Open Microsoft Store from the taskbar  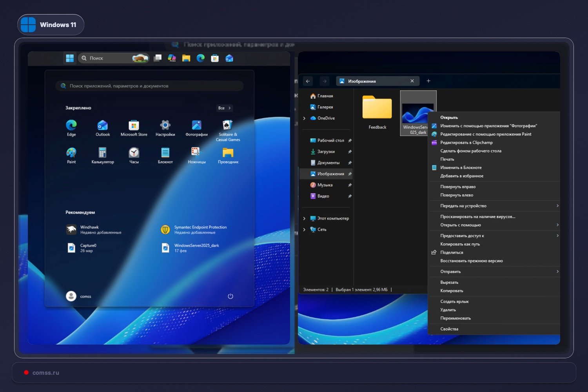tap(214, 58)
